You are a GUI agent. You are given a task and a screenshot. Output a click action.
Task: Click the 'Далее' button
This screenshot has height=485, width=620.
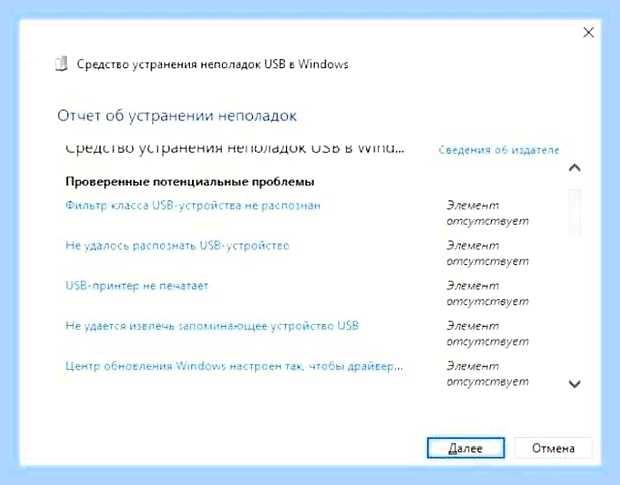(x=466, y=448)
